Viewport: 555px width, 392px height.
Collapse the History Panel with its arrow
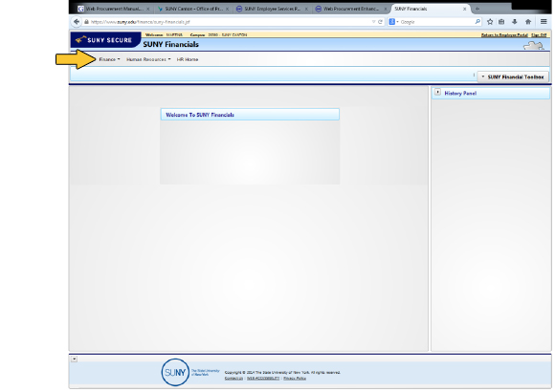(x=437, y=92)
